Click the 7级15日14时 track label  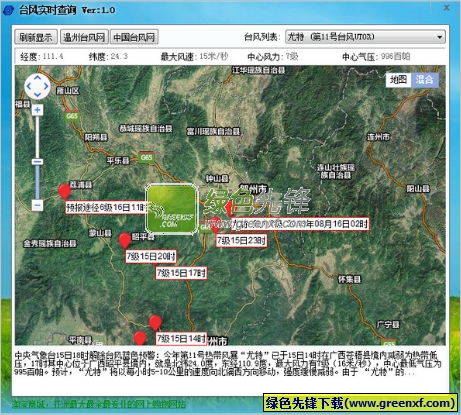coord(181,339)
